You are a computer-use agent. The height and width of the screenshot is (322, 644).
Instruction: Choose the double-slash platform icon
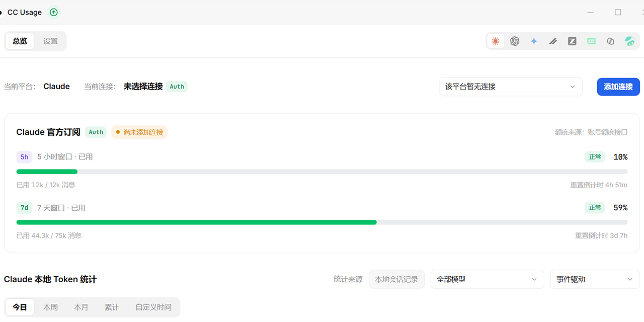coord(553,41)
